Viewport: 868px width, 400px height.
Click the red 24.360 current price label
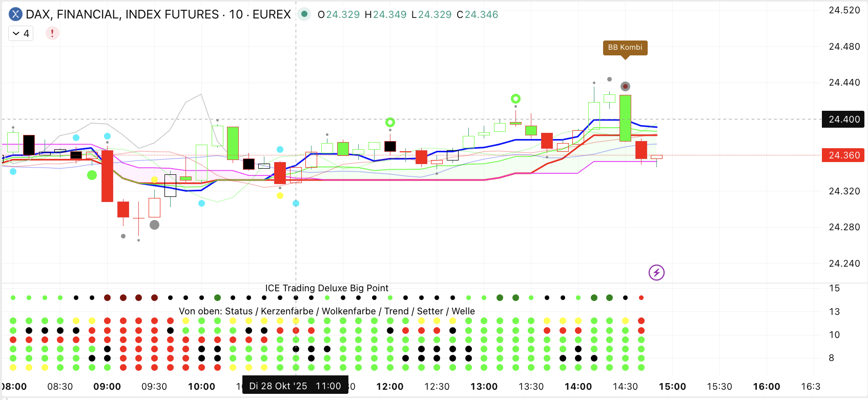(843, 155)
